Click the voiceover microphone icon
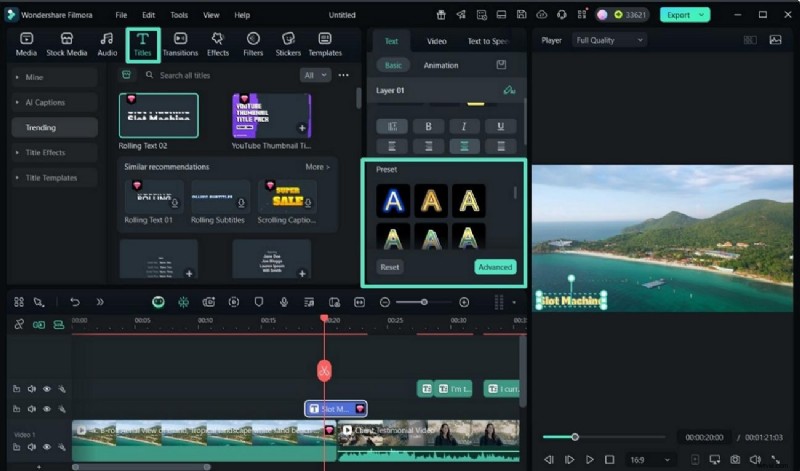This screenshot has height=471, width=800. [x=284, y=302]
